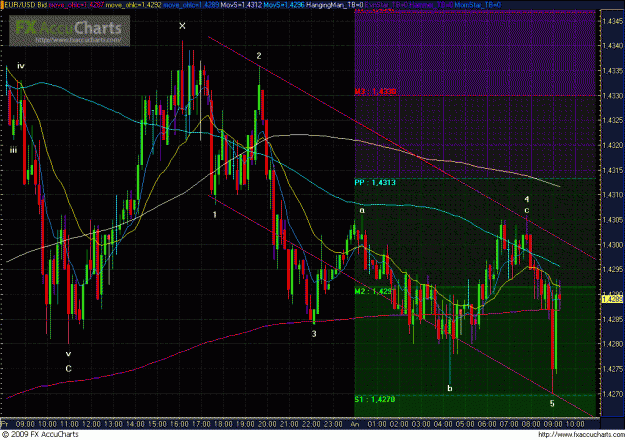The width and height of the screenshot is (625, 440).
Task: Click the 13:00 time axis label
Action: coord(113,424)
